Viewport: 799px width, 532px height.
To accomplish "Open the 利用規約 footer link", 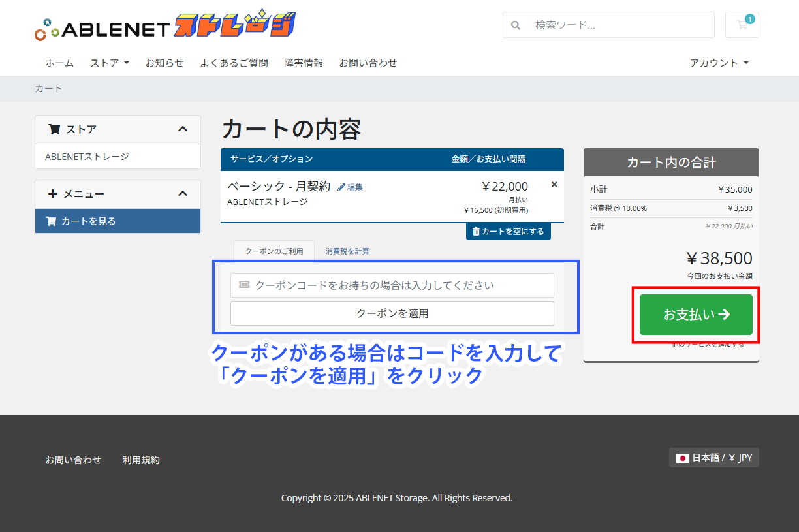I will (141, 460).
